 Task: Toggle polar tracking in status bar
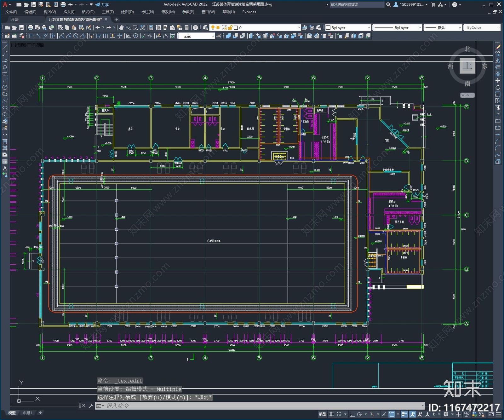(359, 414)
